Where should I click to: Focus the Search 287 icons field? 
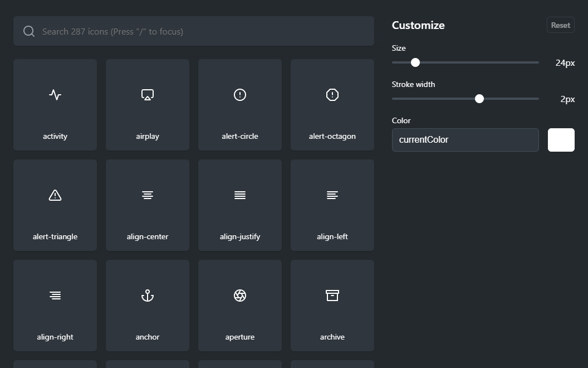point(200,31)
